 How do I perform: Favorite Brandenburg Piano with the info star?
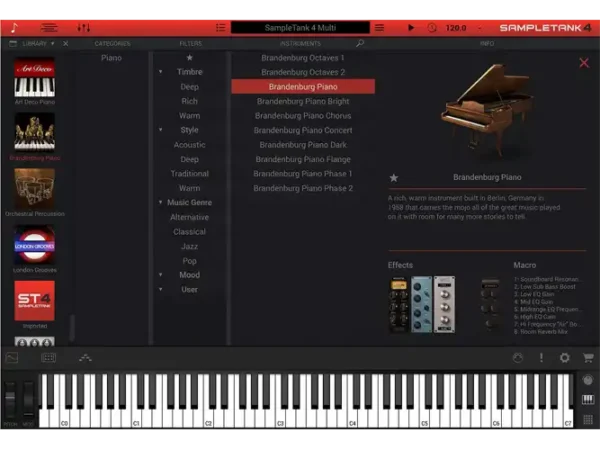(x=394, y=178)
